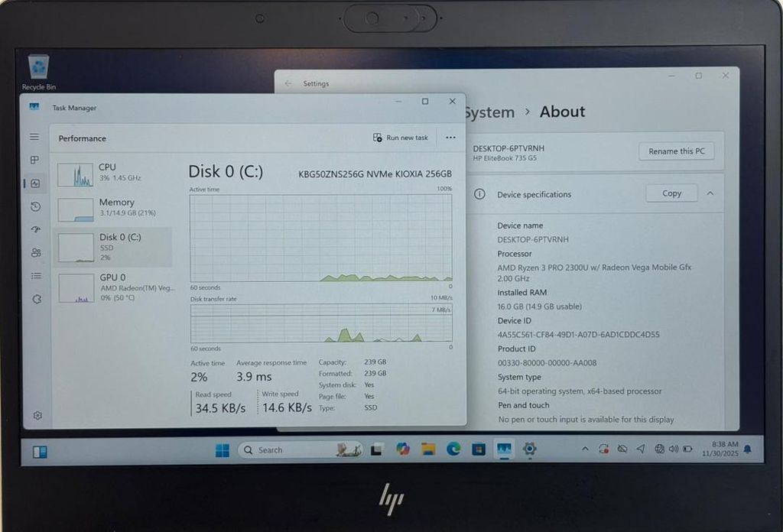783x532 pixels.
Task: Open the Users page icon
Action: click(36, 252)
